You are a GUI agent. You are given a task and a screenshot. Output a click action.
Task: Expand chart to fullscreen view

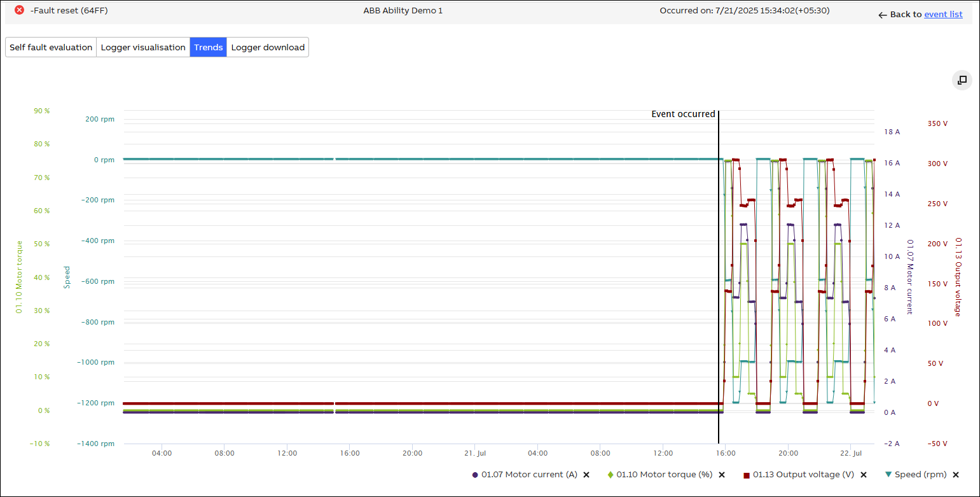tap(962, 80)
